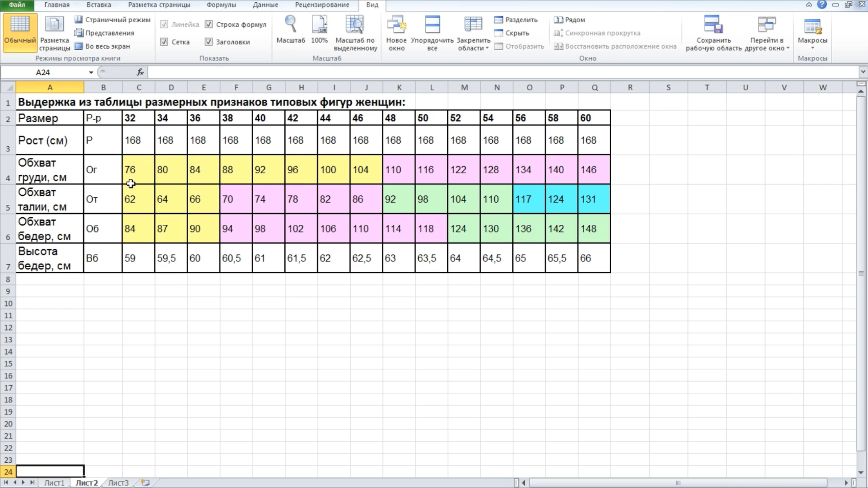868x488 pixels.
Task: Click the fx insert function icon
Action: click(x=140, y=72)
